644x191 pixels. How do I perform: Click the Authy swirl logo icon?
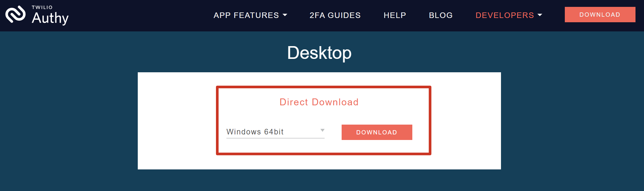click(15, 14)
